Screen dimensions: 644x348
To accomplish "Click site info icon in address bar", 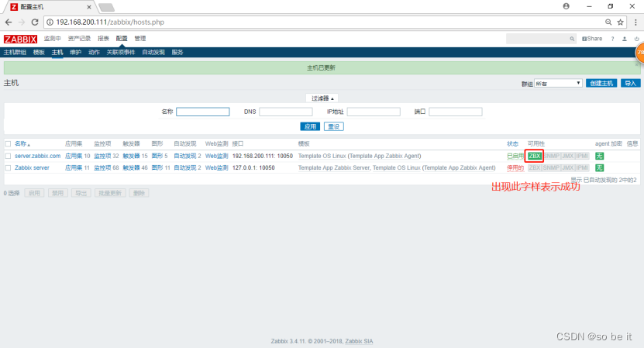I will pos(50,22).
